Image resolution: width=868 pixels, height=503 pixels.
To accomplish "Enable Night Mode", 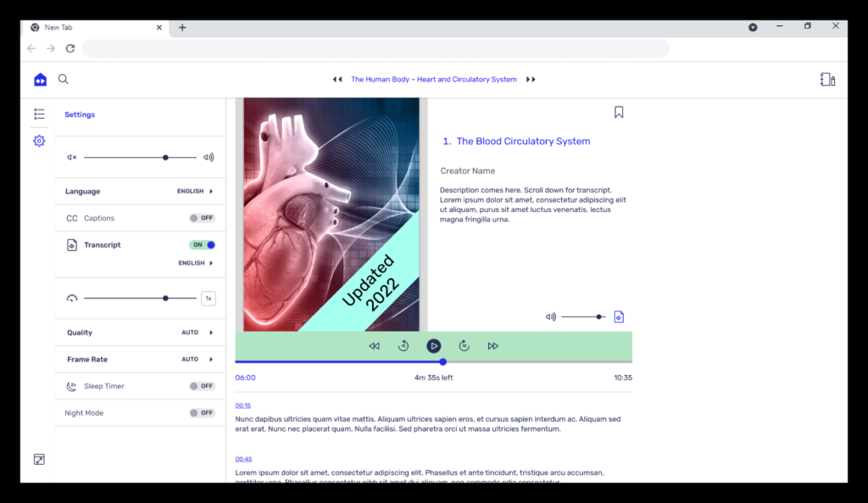I will (202, 413).
